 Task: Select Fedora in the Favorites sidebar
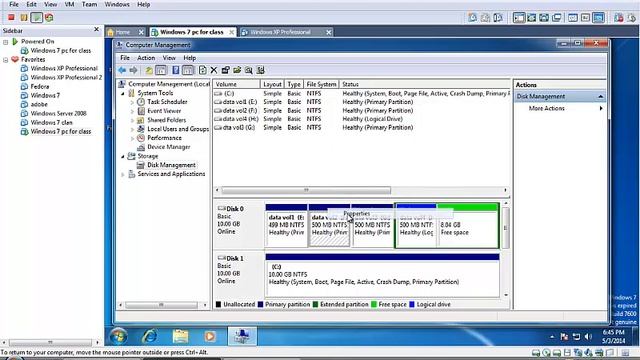[40, 87]
